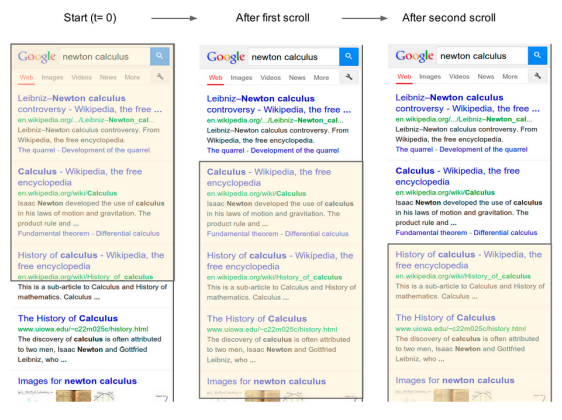Expand the More menu in After second scroll screen
Viewport: 562px width, 420px height.
click(x=510, y=77)
